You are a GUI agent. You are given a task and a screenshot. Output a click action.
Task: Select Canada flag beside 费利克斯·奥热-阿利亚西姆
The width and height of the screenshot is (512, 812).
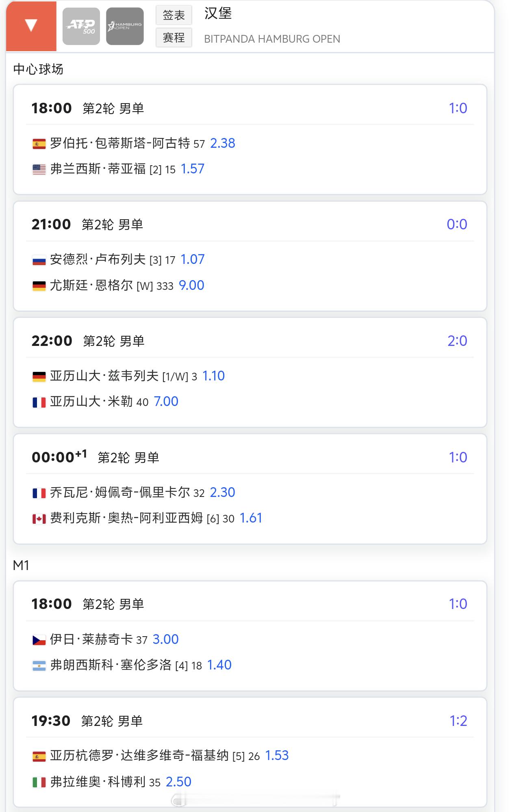[x=39, y=519]
